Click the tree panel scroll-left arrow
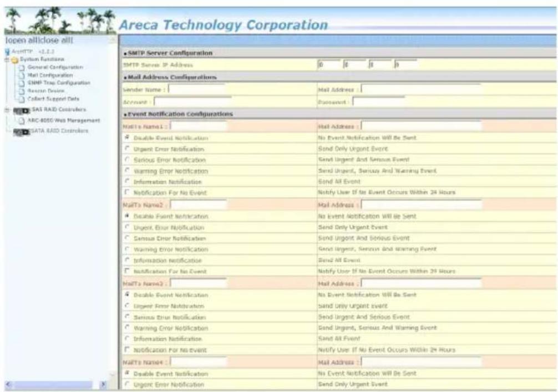 pos(8,385)
